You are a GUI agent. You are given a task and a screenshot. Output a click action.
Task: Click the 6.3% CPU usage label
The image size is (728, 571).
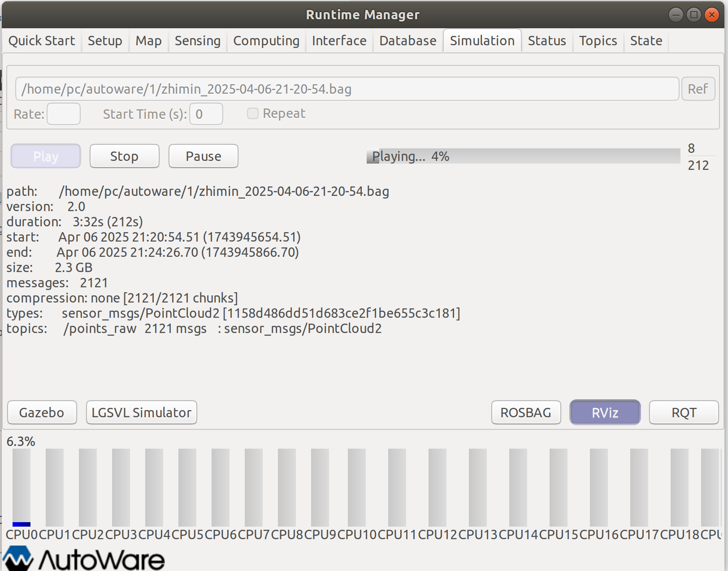click(x=21, y=441)
